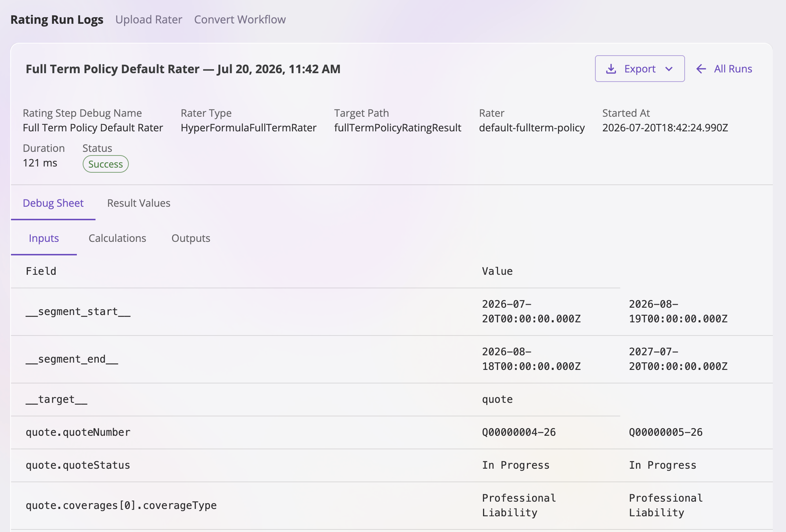Click quote number Q00000005-26

(666, 432)
